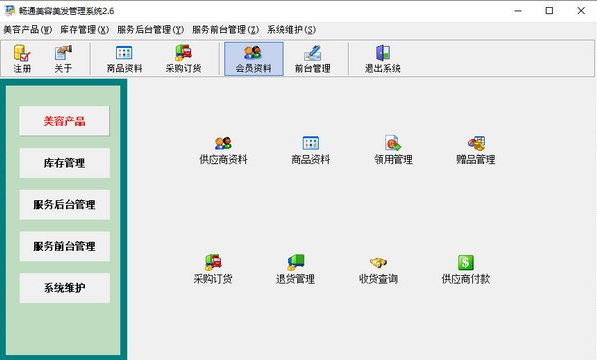Screen dimensions: 597x360
Task: Select the 美容产品 sidebar button
Action: 64,121
